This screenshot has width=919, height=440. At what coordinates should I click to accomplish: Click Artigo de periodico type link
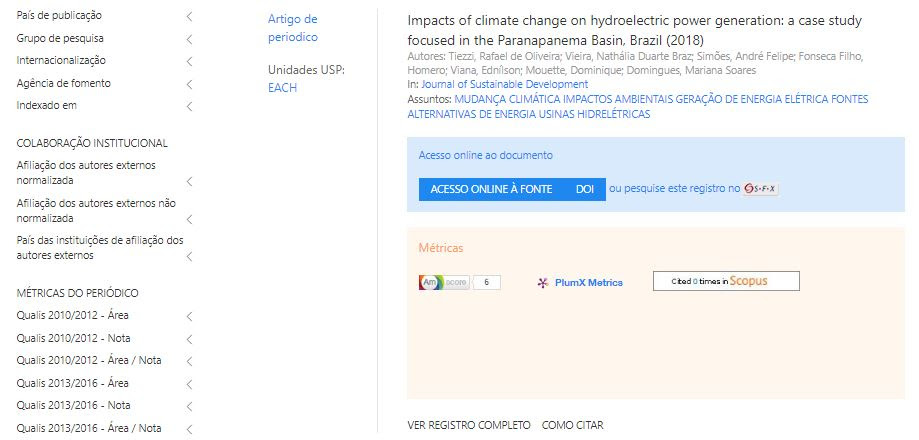pos(293,28)
